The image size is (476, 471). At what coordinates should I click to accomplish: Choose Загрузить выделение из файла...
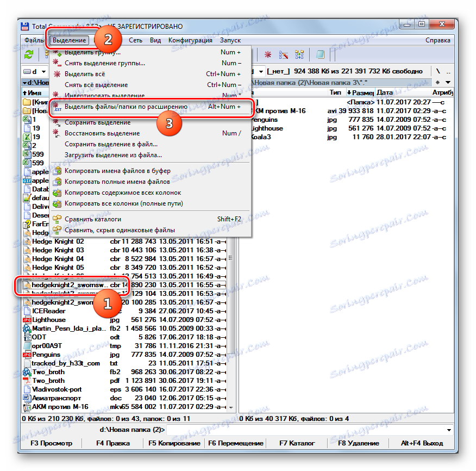click(x=151, y=156)
